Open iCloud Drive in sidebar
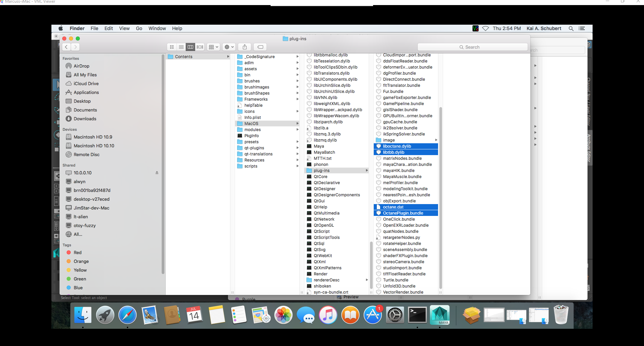The height and width of the screenshot is (346, 644). tap(86, 83)
